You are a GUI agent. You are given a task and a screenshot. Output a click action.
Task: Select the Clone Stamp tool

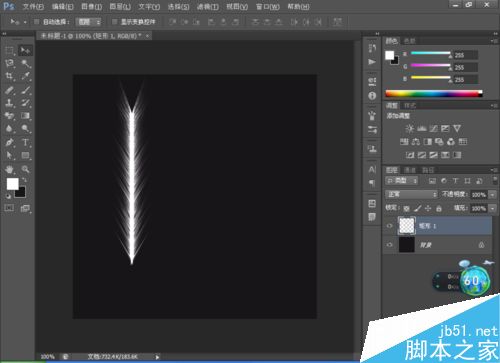click(9, 103)
